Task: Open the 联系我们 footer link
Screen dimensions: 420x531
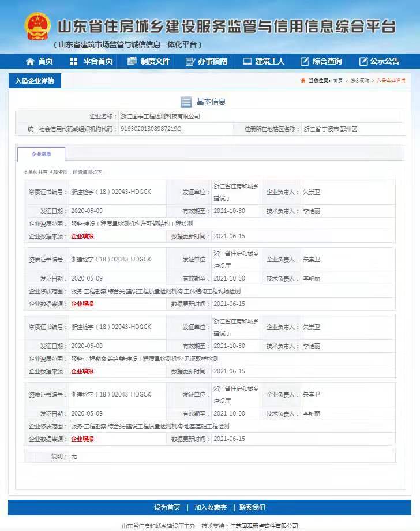Action: [x=252, y=507]
